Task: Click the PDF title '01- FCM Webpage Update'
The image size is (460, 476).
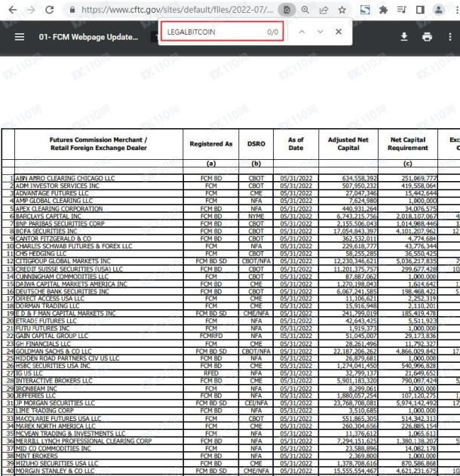Action: 88,37
